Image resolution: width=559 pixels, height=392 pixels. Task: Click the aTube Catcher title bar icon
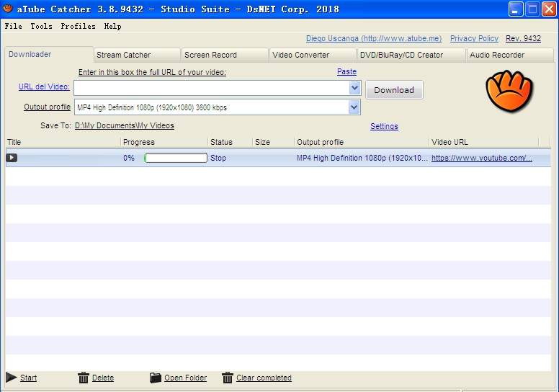[x=8, y=9]
